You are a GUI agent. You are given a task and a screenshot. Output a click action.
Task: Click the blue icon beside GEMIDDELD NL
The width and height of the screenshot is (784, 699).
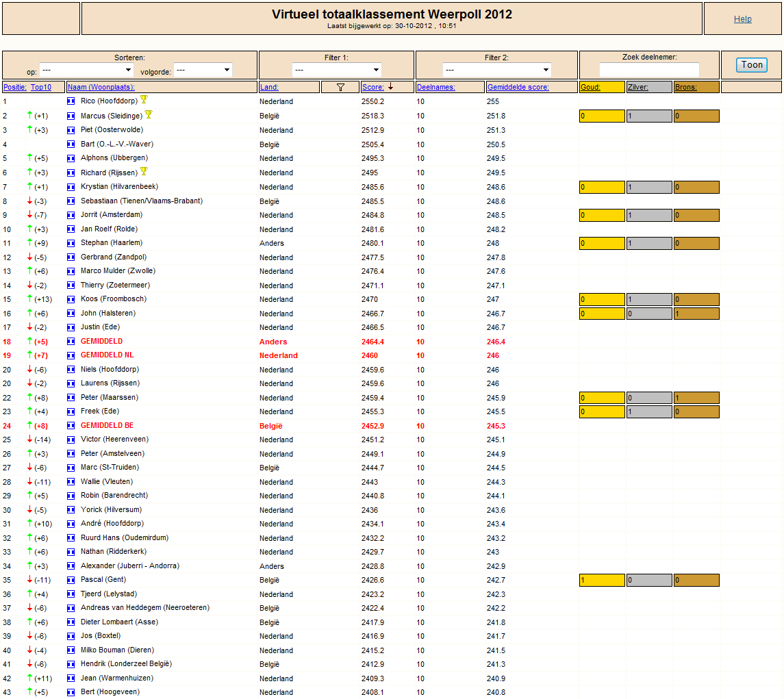pyautogui.click(x=71, y=355)
